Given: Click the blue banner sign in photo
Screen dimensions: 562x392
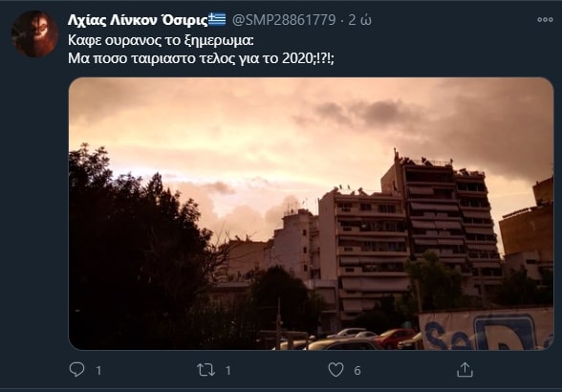Looking at the screenshot, I should pos(486,329).
